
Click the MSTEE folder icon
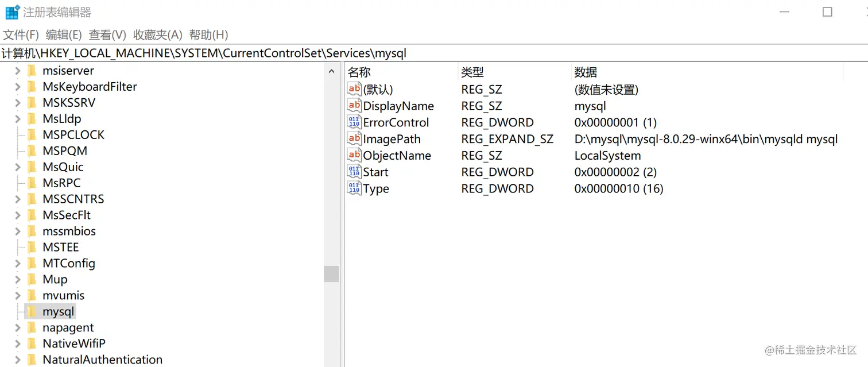tap(32, 248)
